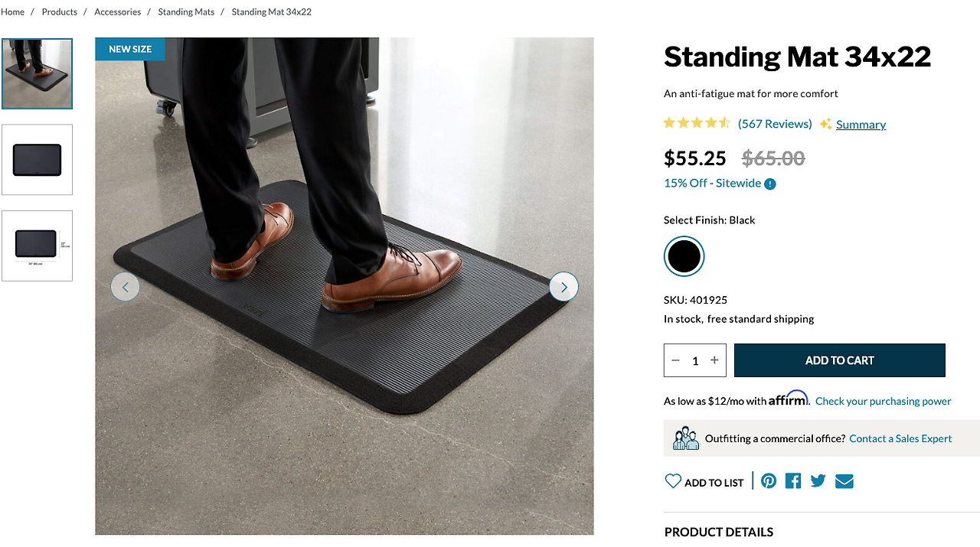
Task: Select the Black finish swatch
Action: pyautogui.click(x=684, y=256)
